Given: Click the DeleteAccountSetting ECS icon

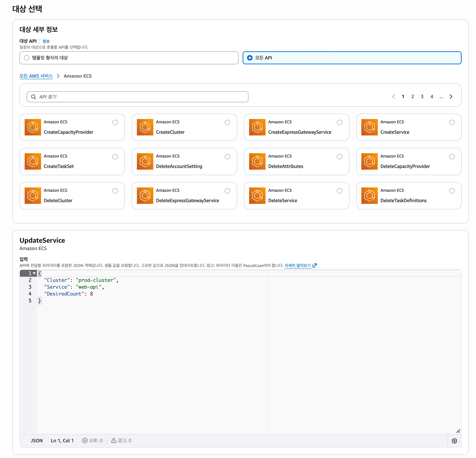Looking at the screenshot, I should (145, 161).
